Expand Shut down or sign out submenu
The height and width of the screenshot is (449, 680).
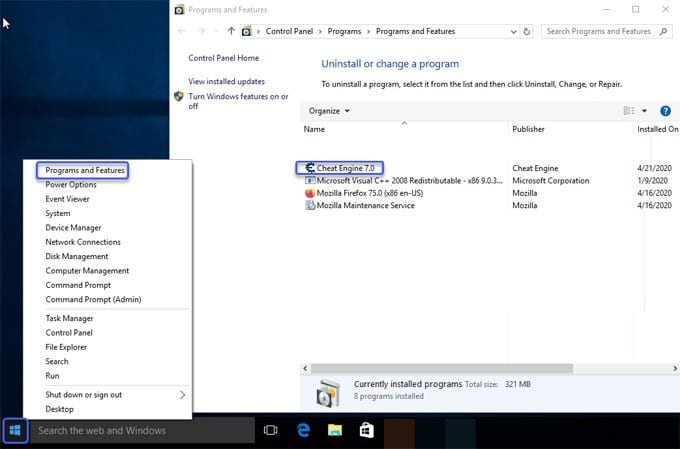[183, 395]
